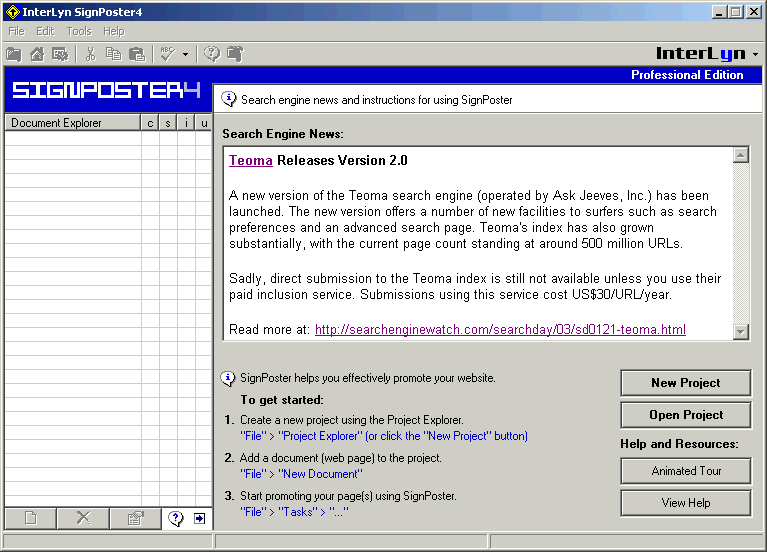767x552 pixels.
Task: Click the 's' column header
Action: click(168, 123)
